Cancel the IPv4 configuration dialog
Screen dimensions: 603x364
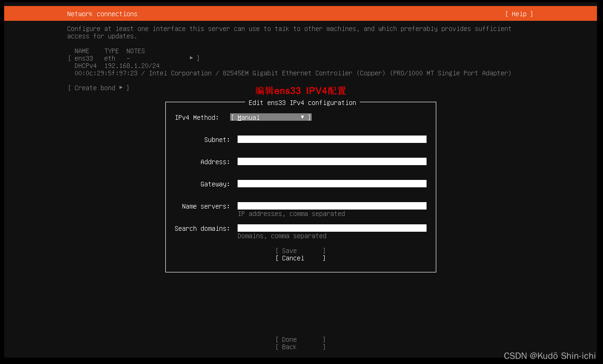[301, 258]
